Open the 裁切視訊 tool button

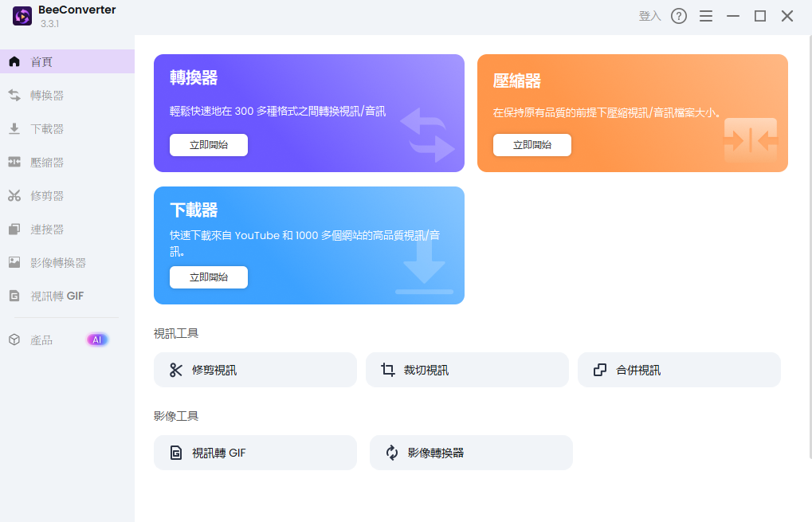(467, 370)
